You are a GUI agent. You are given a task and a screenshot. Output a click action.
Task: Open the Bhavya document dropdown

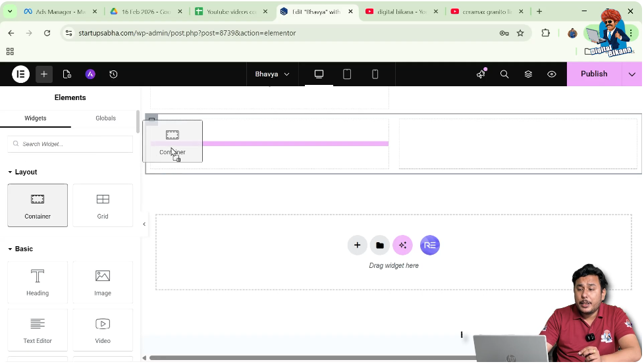[272, 74]
